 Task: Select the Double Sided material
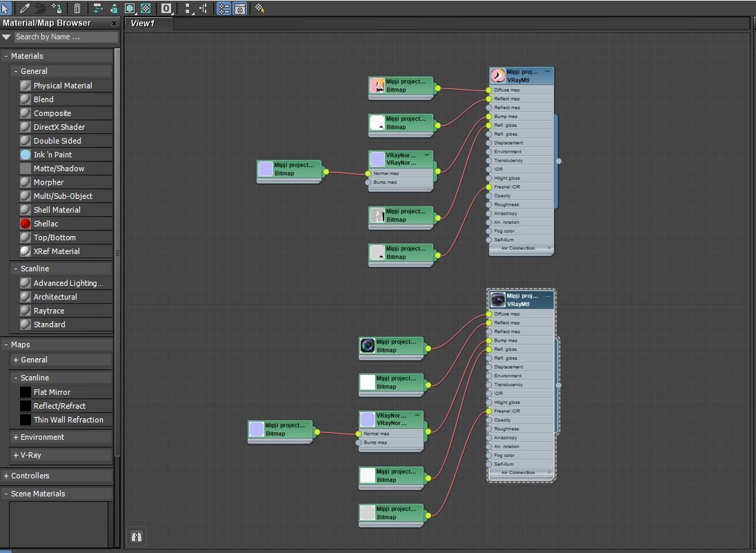pos(66,141)
